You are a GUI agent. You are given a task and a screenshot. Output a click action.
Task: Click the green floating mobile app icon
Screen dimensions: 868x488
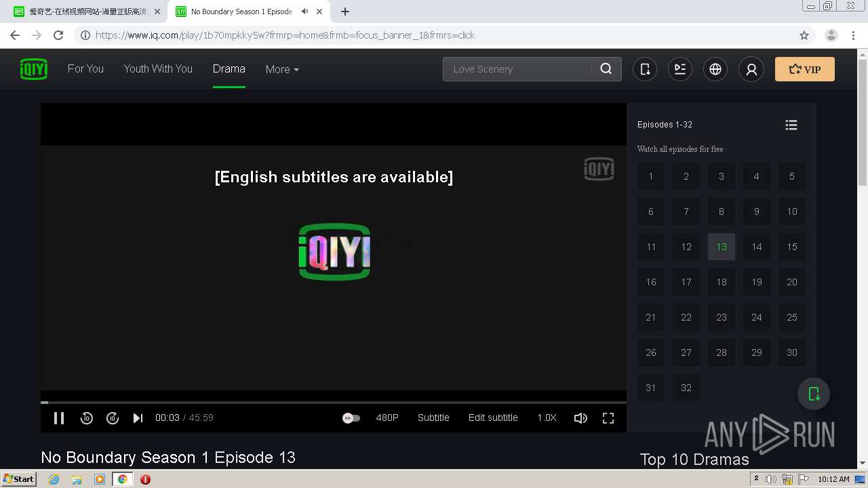[814, 394]
